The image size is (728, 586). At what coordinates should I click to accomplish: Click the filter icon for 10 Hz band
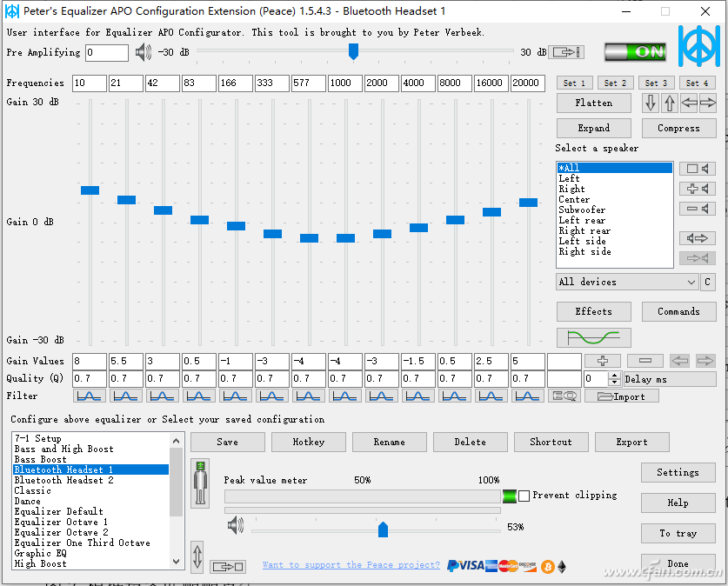pyautogui.click(x=89, y=396)
